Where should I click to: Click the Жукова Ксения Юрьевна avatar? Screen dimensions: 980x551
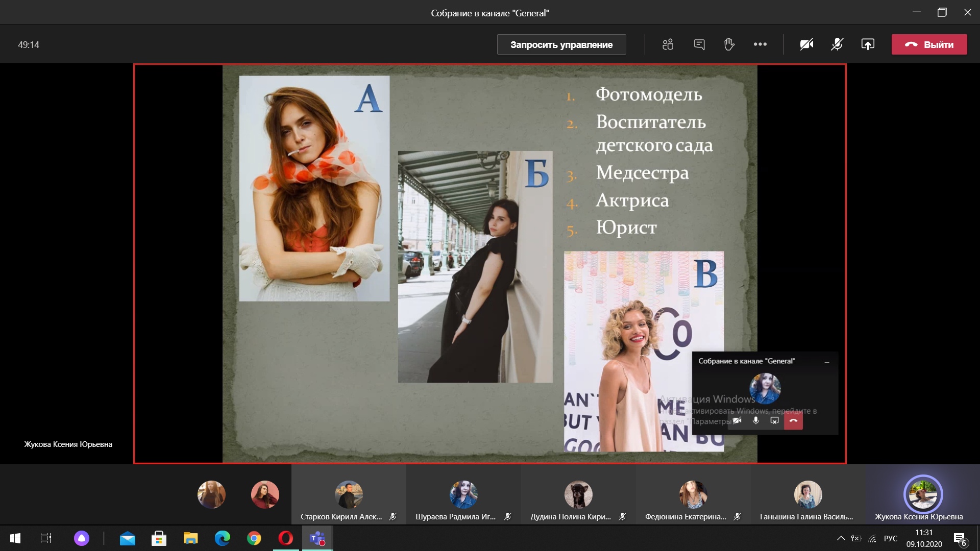click(x=923, y=494)
